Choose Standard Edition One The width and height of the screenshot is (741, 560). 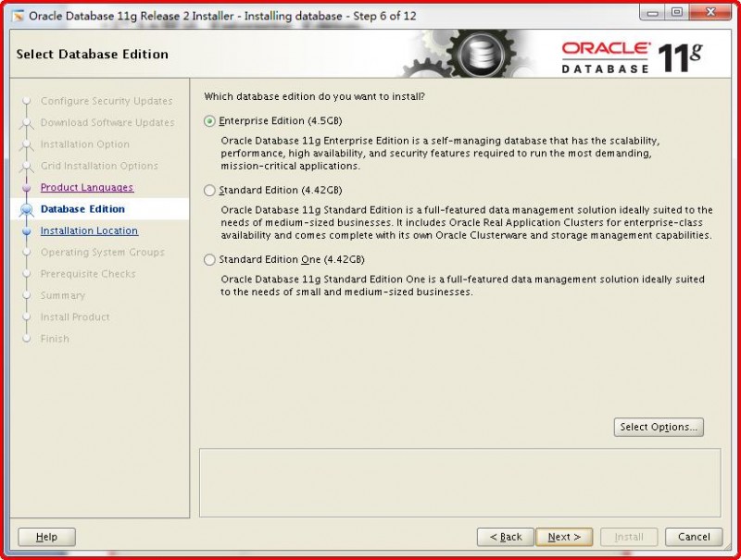(211, 260)
